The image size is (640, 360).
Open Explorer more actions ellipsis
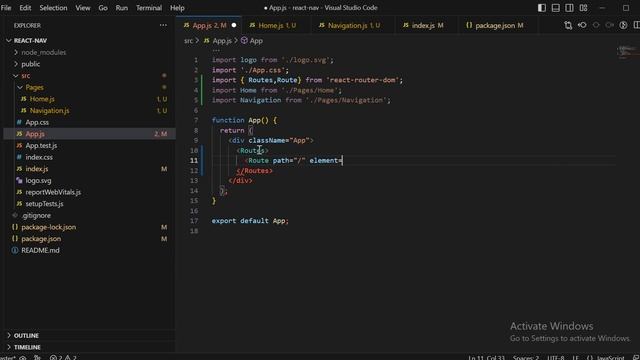[163, 25]
